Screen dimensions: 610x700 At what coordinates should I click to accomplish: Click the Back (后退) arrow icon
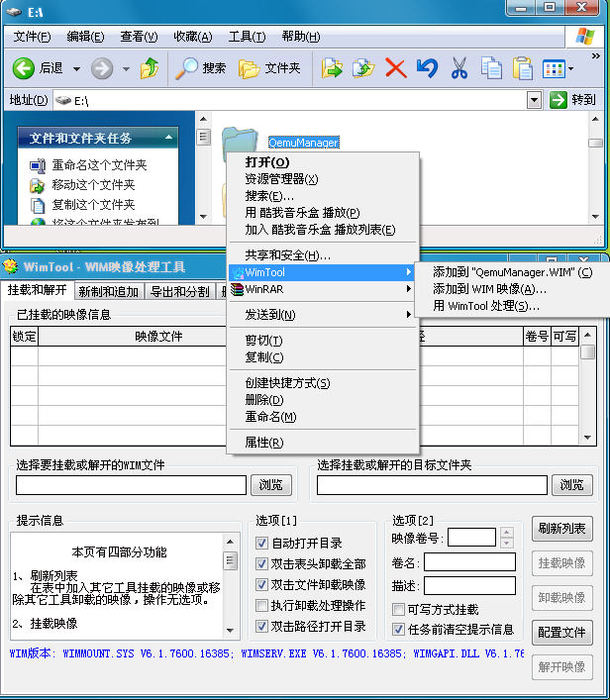pyautogui.click(x=25, y=68)
